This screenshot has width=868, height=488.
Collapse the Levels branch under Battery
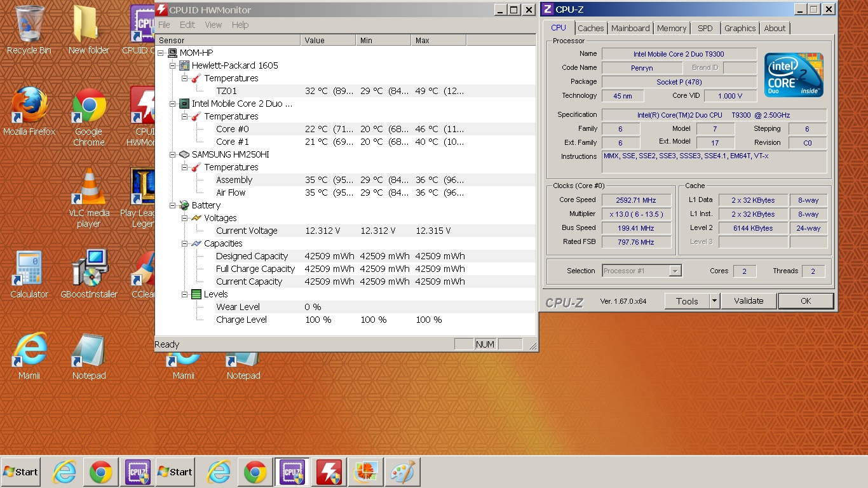(x=184, y=294)
